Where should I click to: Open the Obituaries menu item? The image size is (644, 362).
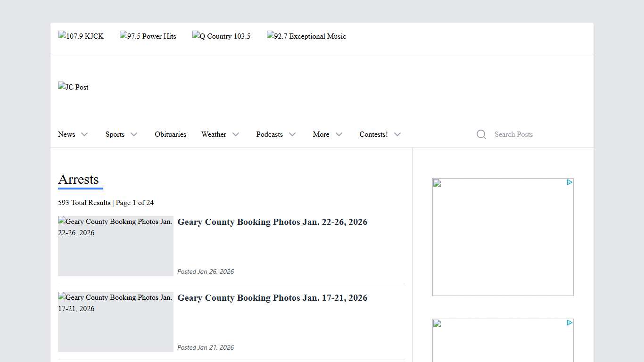pyautogui.click(x=170, y=134)
